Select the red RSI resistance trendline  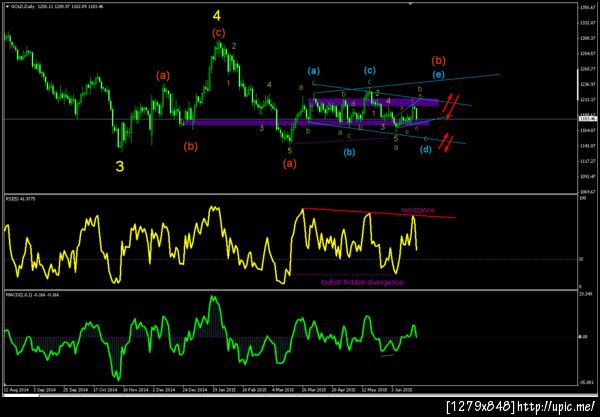(379, 213)
